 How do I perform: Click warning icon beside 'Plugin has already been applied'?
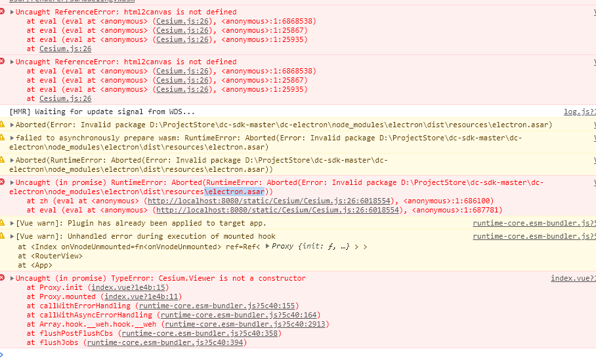pyautogui.click(x=2, y=223)
